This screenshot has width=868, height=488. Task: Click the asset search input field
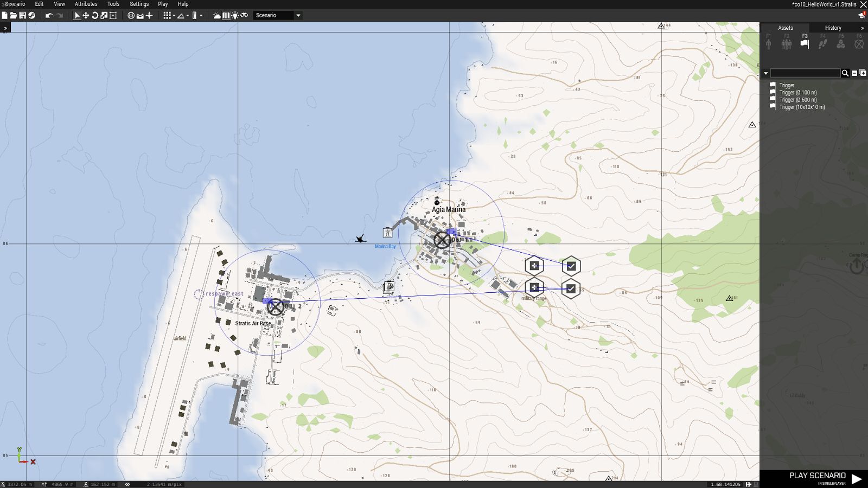click(x=805, y=73)
